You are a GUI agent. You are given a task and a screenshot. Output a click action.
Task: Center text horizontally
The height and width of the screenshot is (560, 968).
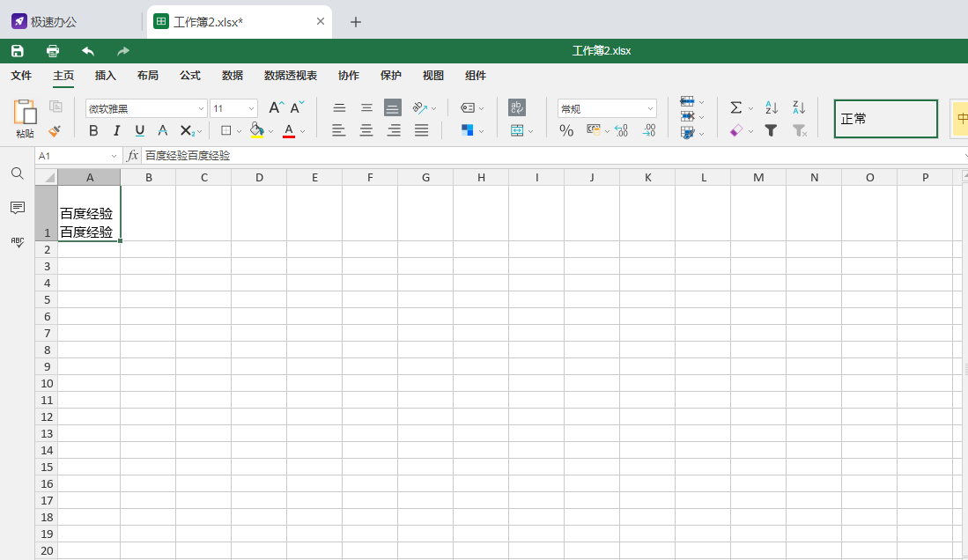pyautogui.click(x=366, y=131)
